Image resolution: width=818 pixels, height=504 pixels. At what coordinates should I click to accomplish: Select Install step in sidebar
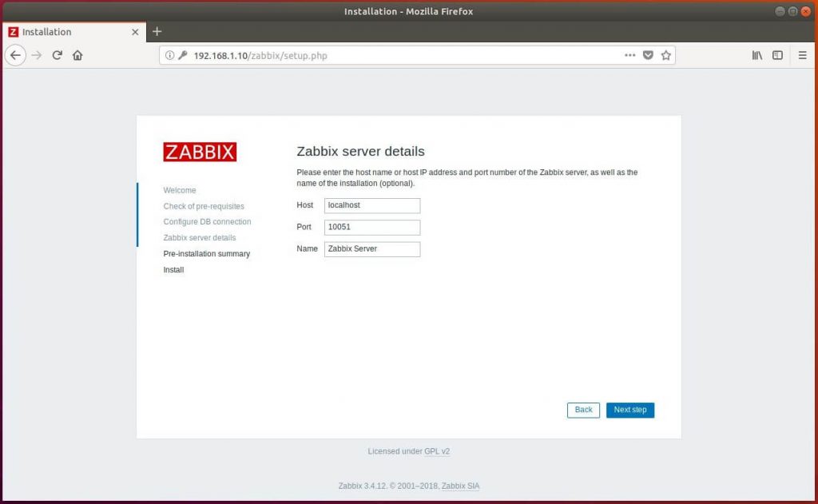pos(173,270)
